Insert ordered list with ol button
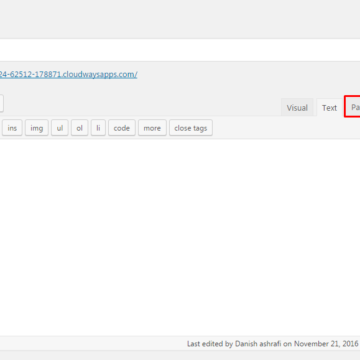This screenshot has height=360, width=360. coord(80,128)
